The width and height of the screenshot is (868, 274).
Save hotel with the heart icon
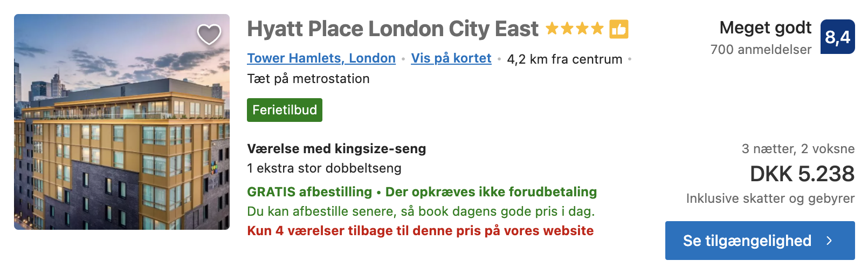click(x=209, y=35)
